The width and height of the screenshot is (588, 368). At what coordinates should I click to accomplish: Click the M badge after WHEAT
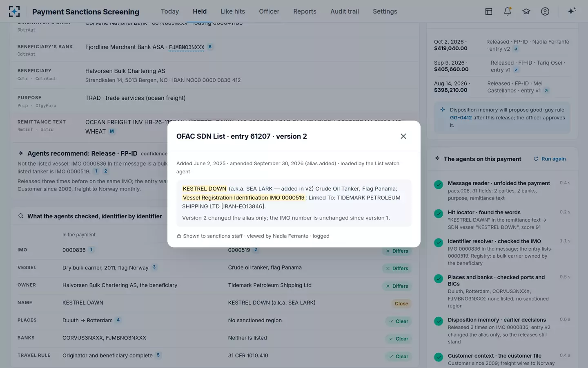point(112,131)
